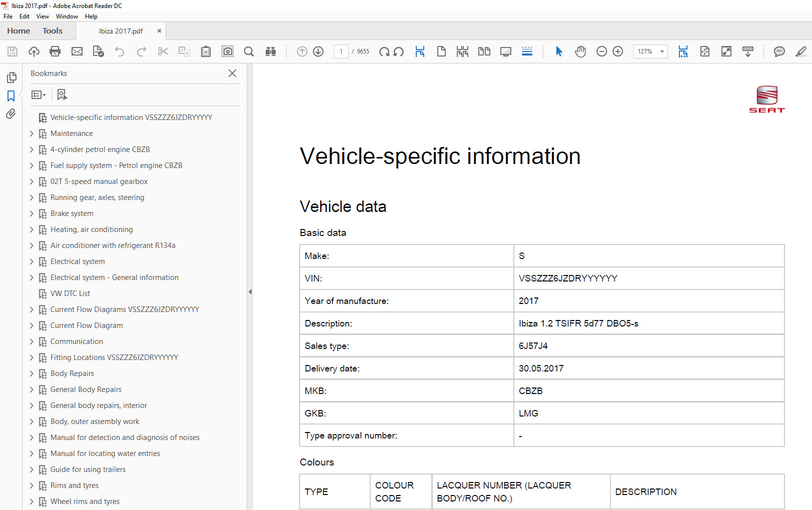Collapse the navigation pane with splitter arrow
This screenshot has height=510, width=812.
click(x=250, y=291)
